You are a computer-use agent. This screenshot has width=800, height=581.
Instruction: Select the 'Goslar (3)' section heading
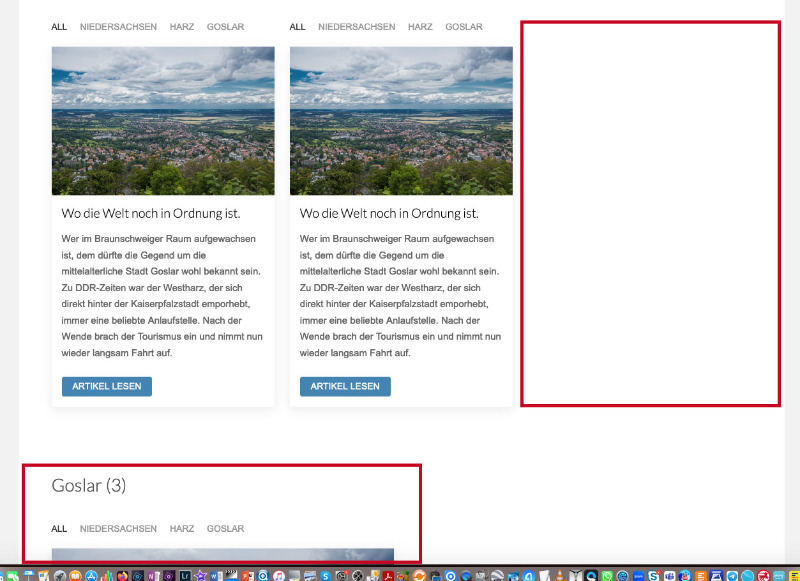(x=89, y=485)
